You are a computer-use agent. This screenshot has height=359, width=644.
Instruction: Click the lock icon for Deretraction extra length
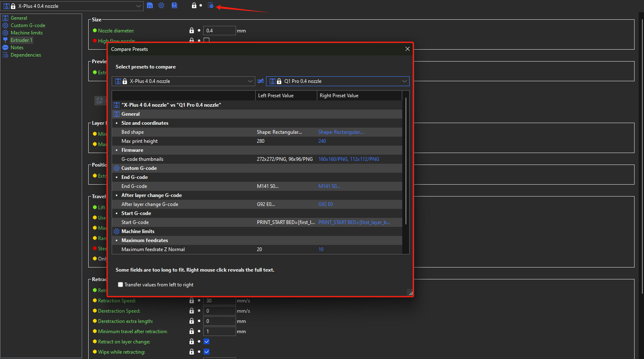(x=191, y=321)
